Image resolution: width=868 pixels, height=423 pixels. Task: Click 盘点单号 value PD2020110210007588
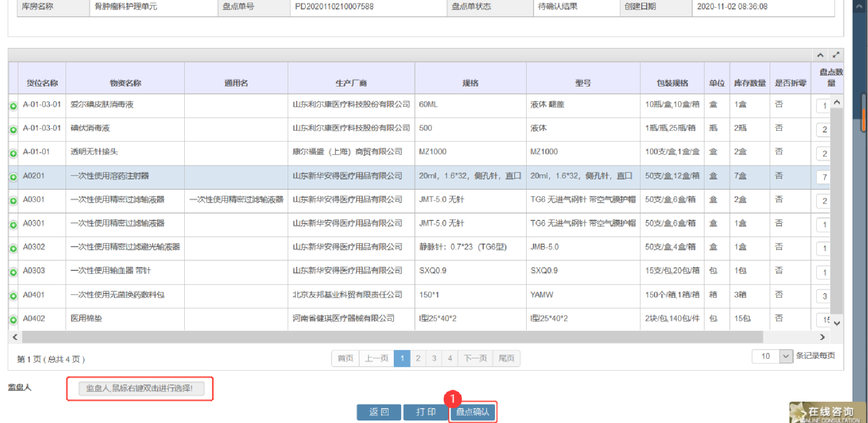point(334,6)
